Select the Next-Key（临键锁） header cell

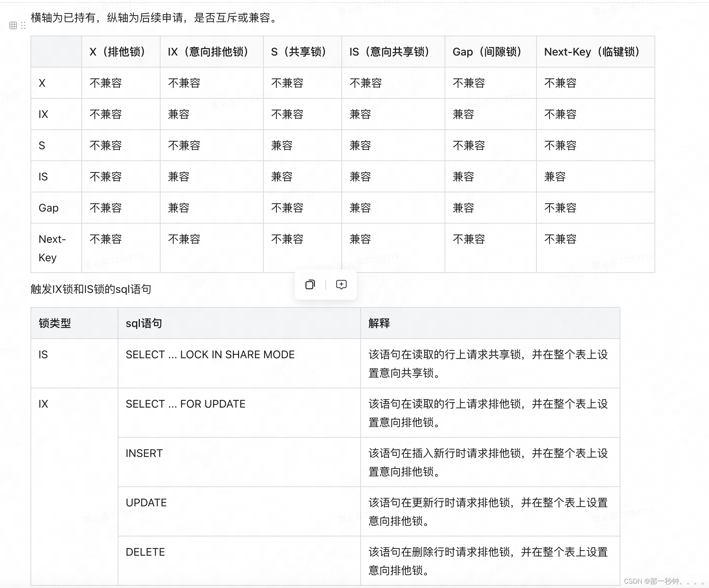point(592,52)
